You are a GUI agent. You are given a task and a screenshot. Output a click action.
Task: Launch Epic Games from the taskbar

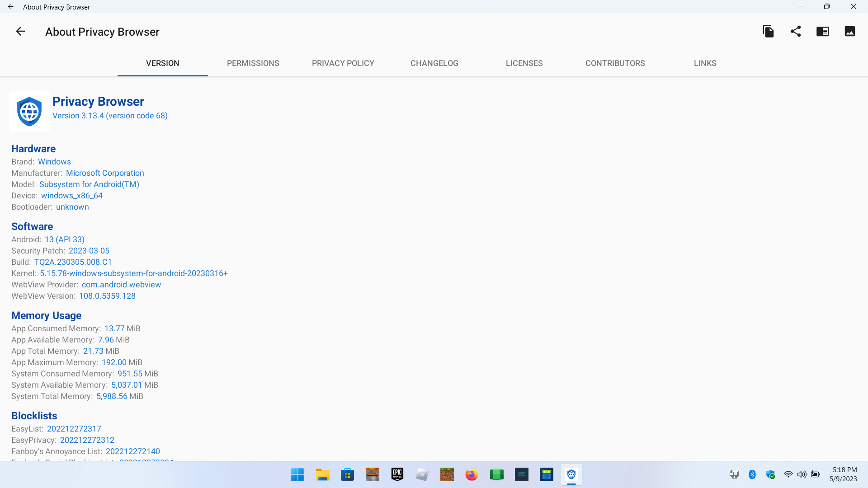click(397, 474)
